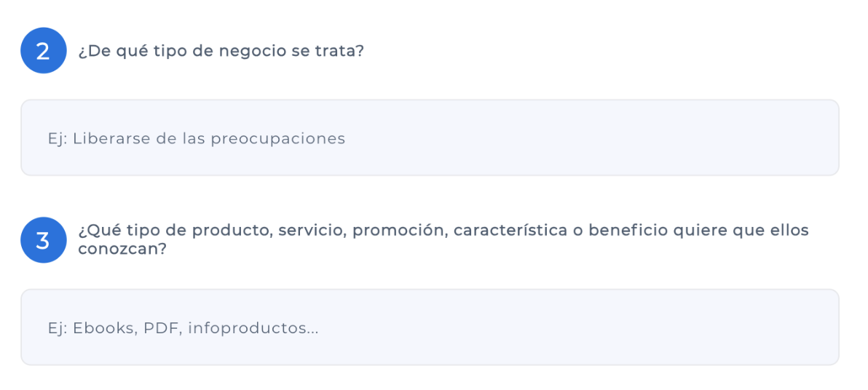Click the word "negocio" in question 2 label

[x=247, y=52]
